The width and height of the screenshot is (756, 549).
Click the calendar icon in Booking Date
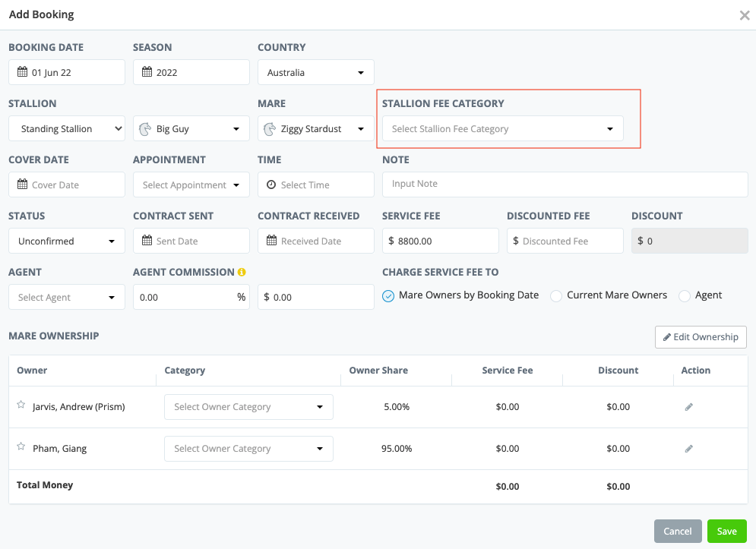click(x=22, y=73)
